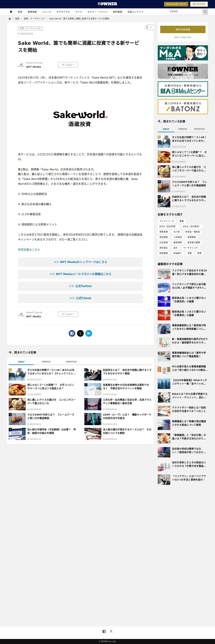Select 経営者の課題 tag
The height and width of the screenshot is (644, 215).
pyautogui.click(x=193, y=242)
